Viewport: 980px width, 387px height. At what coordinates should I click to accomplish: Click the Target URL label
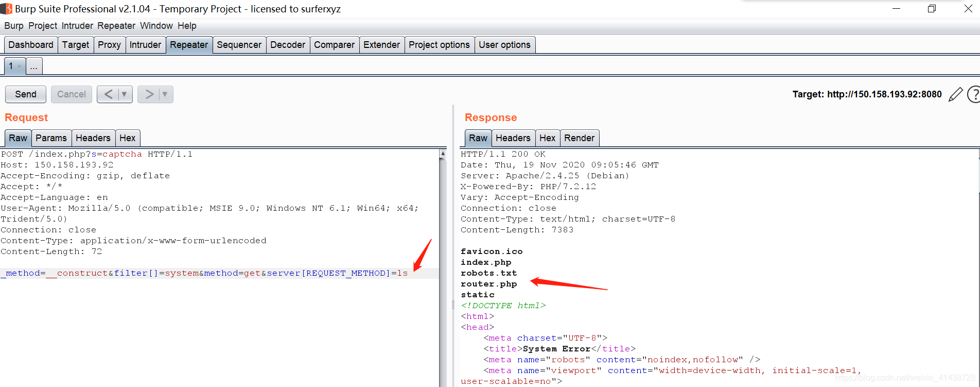point(867,94)
